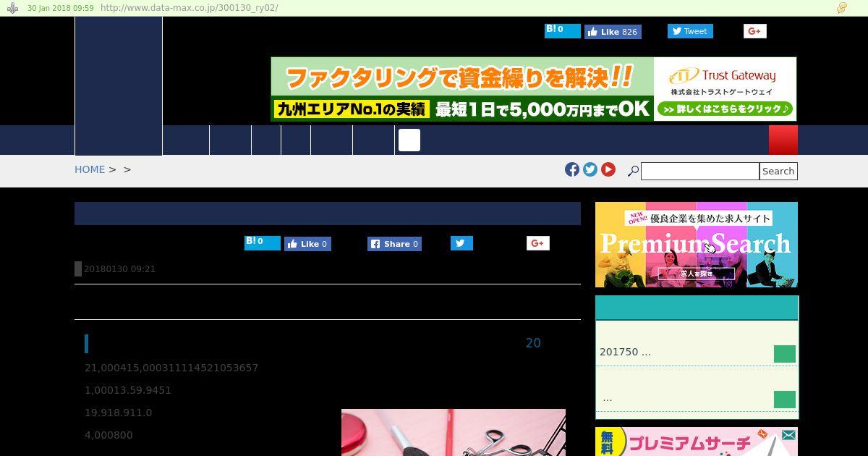Open the YouTube channel icon near the search box

(x=608, y=169)
